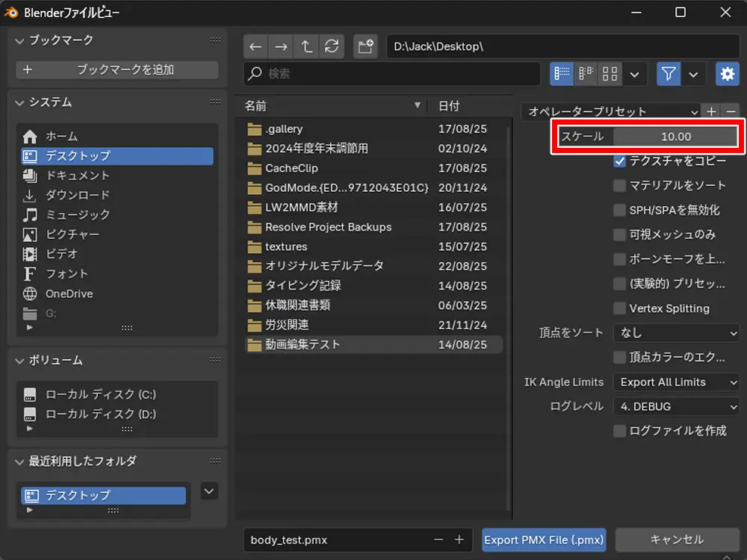Click the キャンセル button
The image size is (747, 560).
(x=677, y=539)
